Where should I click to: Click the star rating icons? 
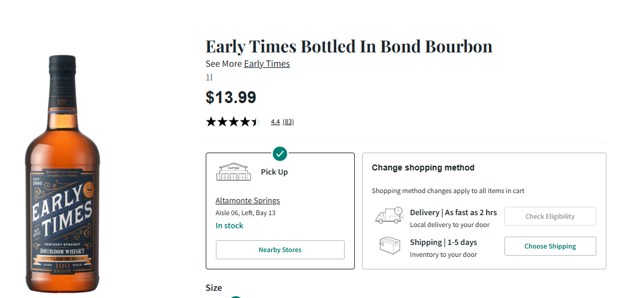233,122
